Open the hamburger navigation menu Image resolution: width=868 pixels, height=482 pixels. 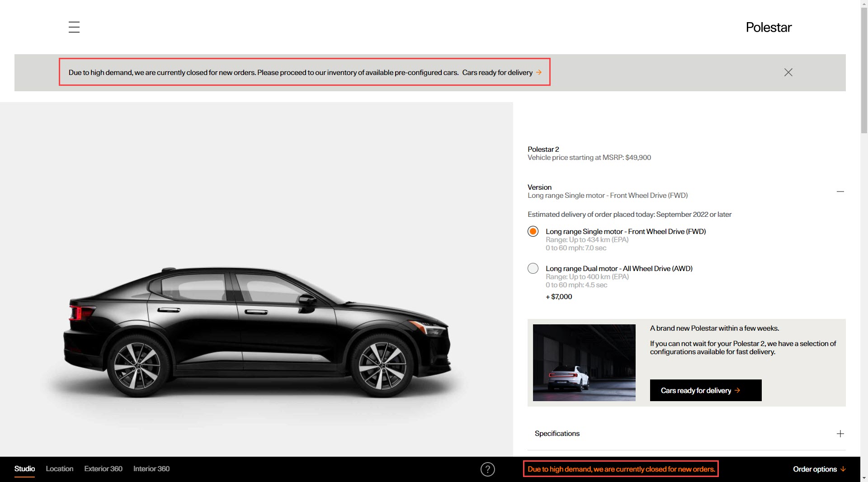[x=74, y=27]
